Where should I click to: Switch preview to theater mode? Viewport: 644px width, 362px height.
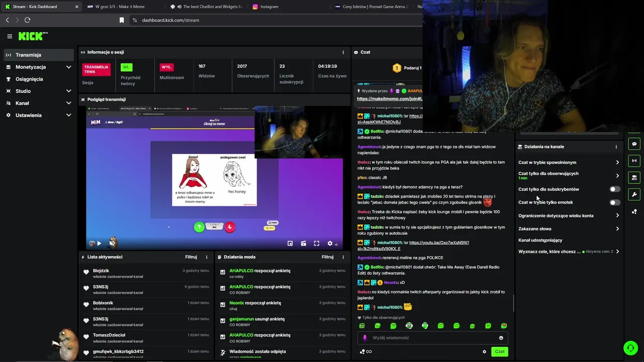click(303, 243)
